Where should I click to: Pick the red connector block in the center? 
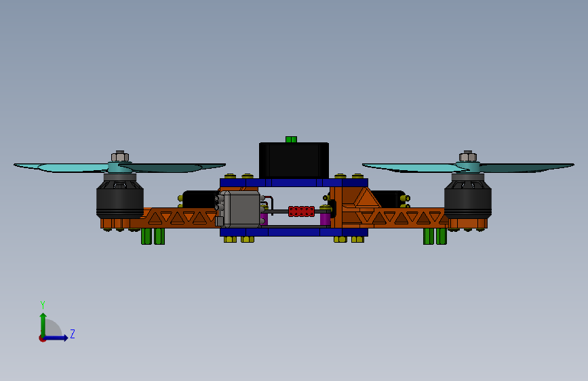pos(302,212)
